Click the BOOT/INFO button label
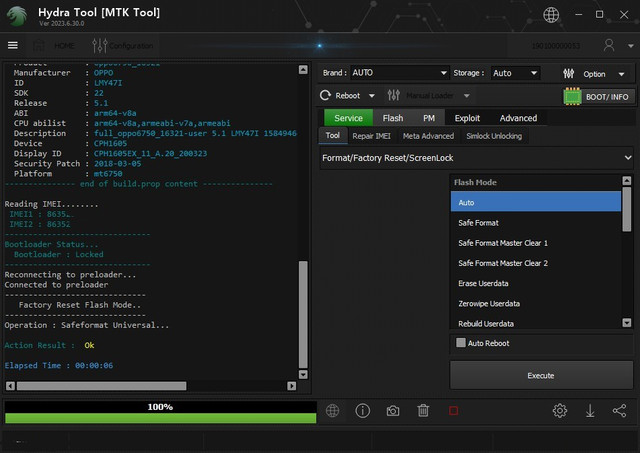Screen dimensions: 640x453 coord(607,97)
